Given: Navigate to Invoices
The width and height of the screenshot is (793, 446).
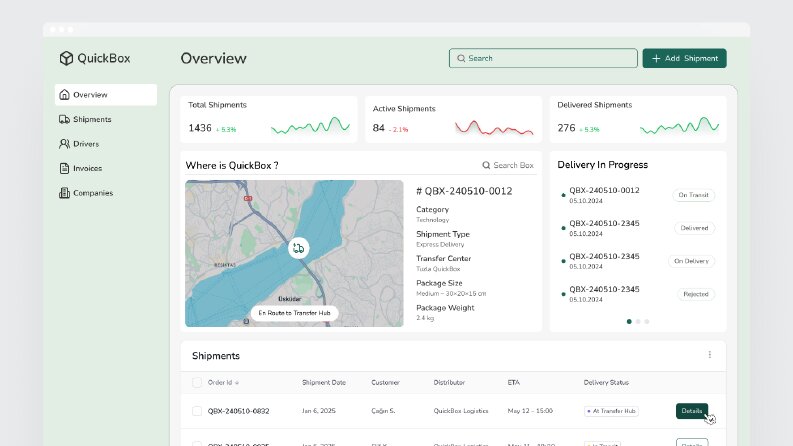Looking at the screenshot, I should (106, 168).
